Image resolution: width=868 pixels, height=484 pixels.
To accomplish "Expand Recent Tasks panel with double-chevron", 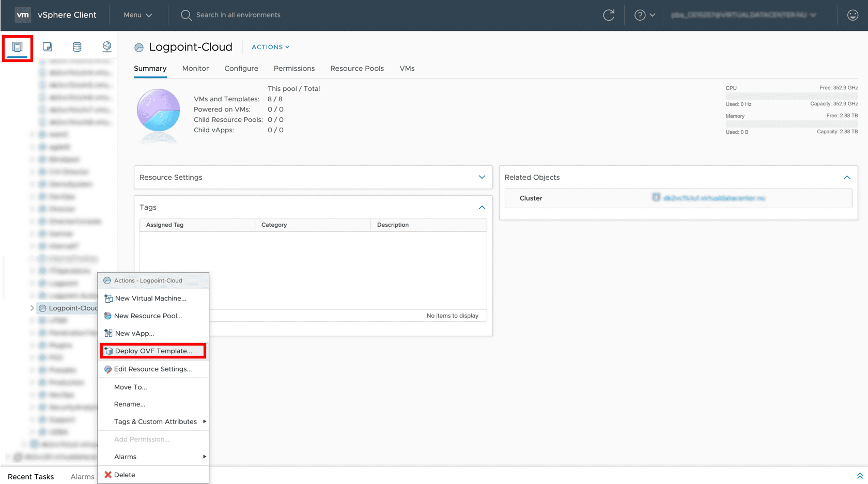I will click(x=860, y=476).
